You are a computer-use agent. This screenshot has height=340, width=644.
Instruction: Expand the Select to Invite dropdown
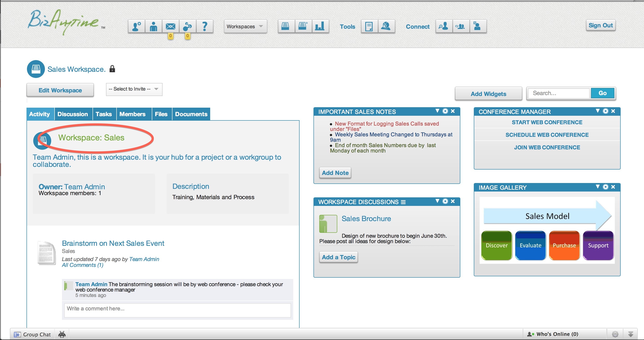134,89
